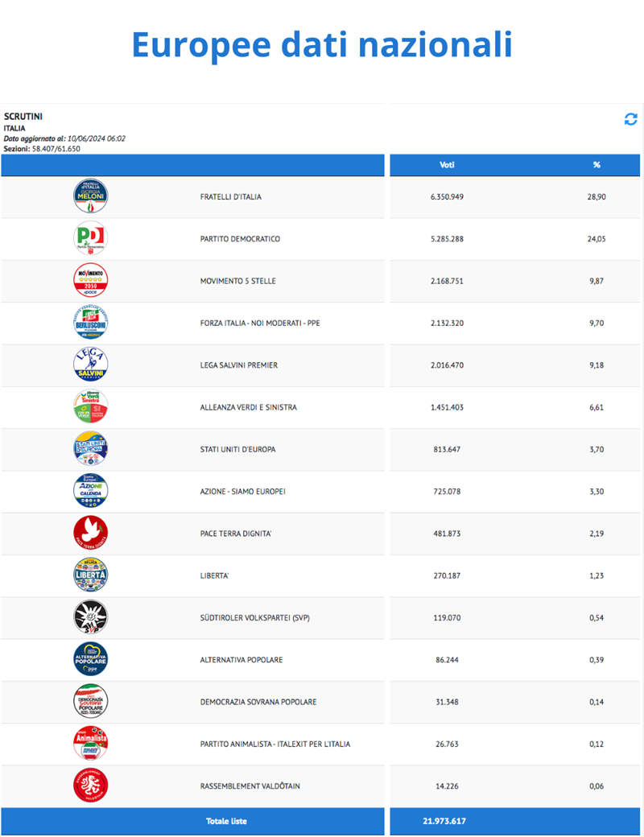Click the Stati Uniti d'Europa logo
The width and height of the screenshot is (644, 837).
pyautogui.click(x=90, y=449)
